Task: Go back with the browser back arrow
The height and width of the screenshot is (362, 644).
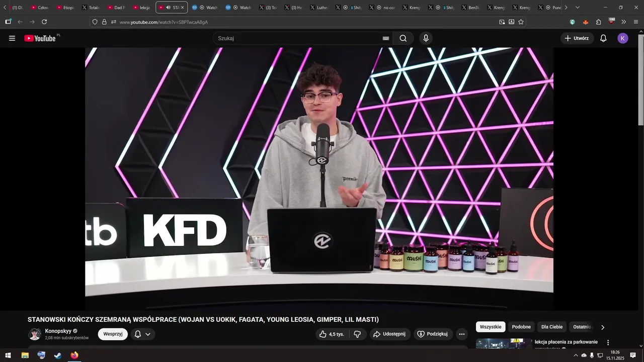Action: pyautogui.click(x=20, y=22)
